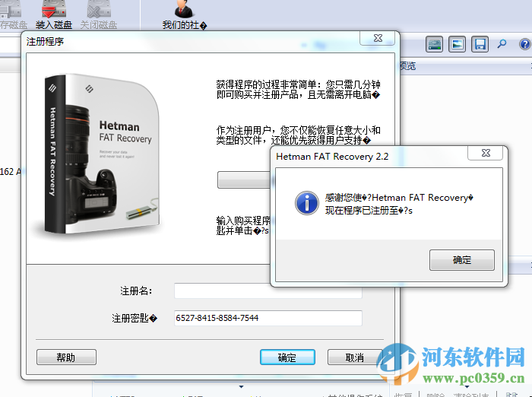Click the picture preview icon in the right toolbar

(457, 44)
